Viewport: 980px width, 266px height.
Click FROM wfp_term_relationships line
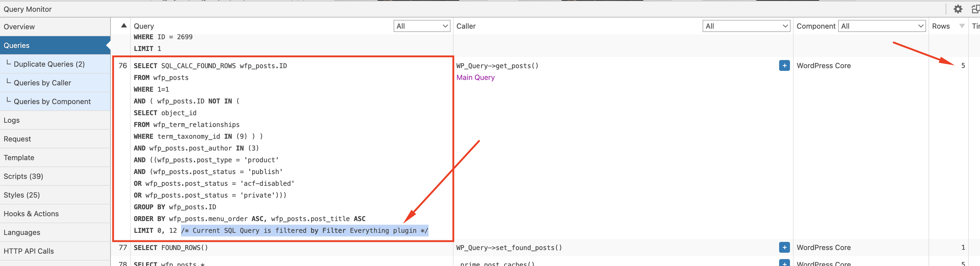point(186,124)
